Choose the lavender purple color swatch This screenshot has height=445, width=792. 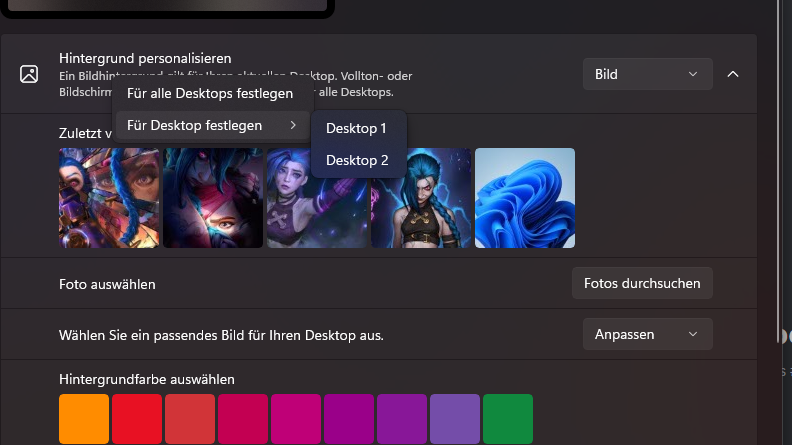tap(455, 419)
